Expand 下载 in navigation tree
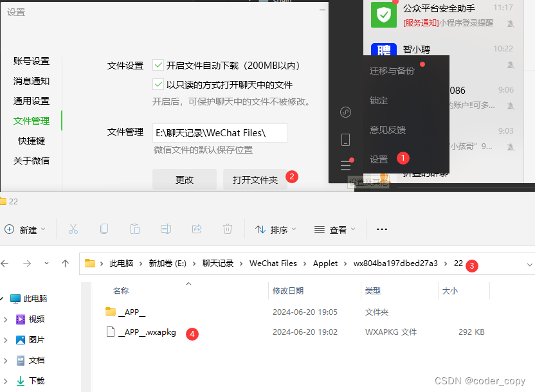This screenshot has height=392, width=535. [5, 380]
